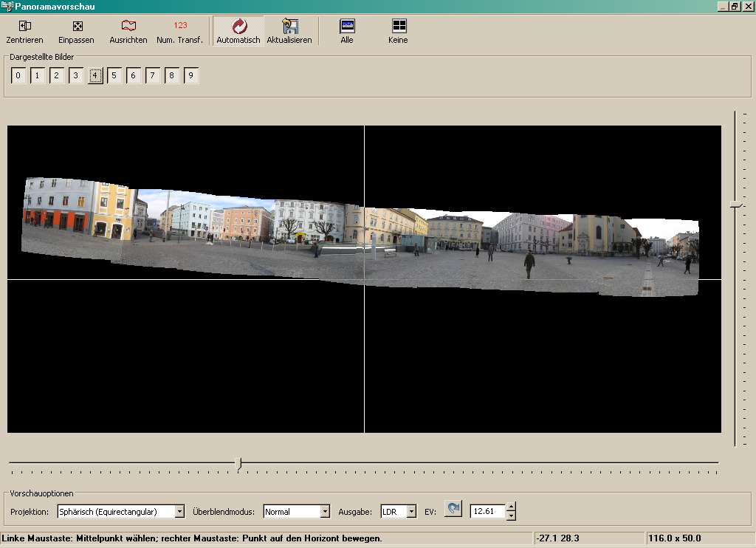Click the Einpassen fit icon
756x548 pixels.
[77, 27]
